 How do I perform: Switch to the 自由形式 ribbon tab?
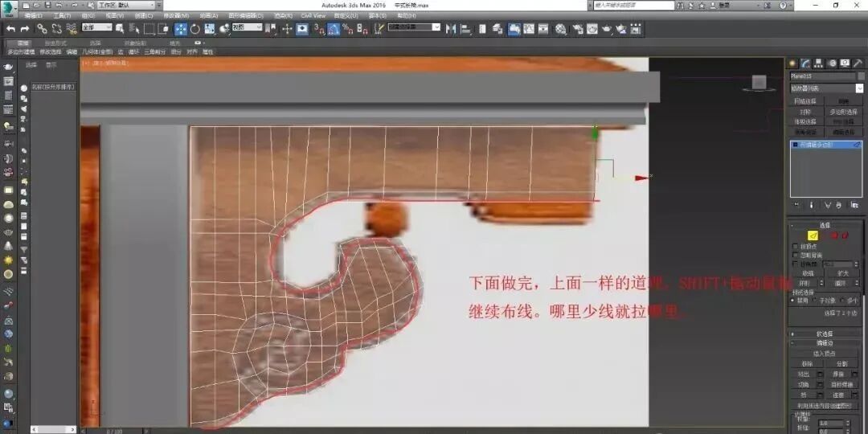pyautogui.click(x=55, y=43)
